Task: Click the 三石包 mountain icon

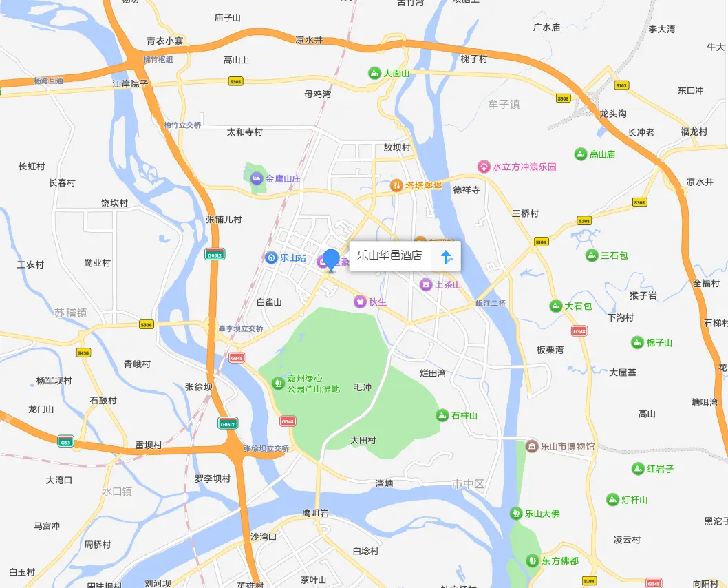Action: point(592,255)
